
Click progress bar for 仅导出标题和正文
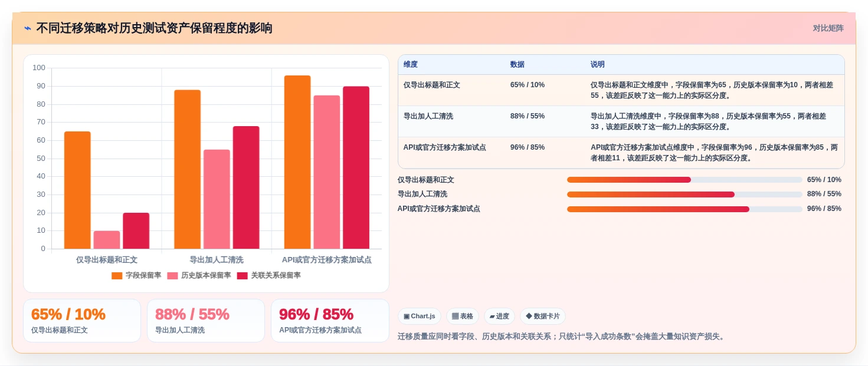pos(684,180)
